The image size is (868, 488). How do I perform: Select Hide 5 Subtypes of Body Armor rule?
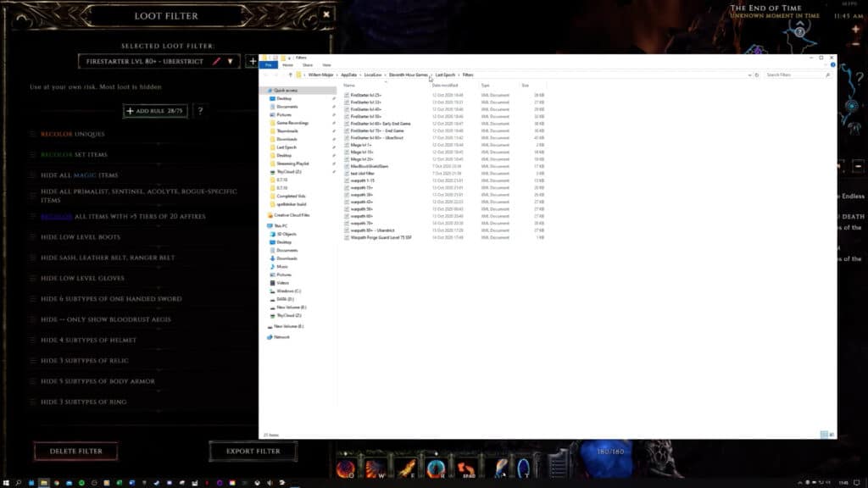click(97, 381)
